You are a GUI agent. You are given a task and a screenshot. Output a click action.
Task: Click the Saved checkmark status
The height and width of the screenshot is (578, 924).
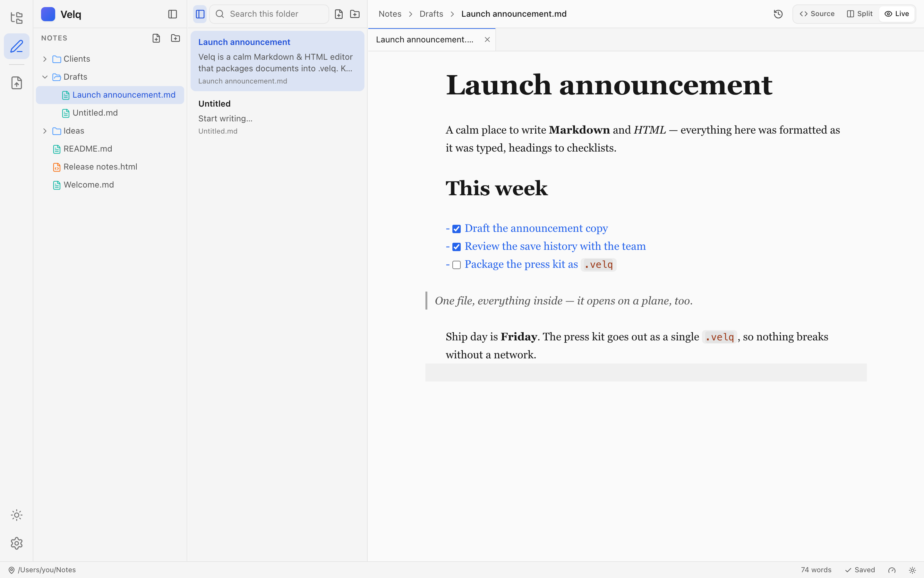click(x=860, y=570)
